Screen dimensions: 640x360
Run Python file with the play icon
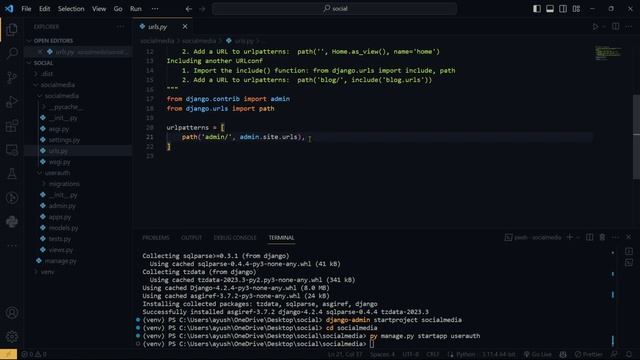(595, 27)
